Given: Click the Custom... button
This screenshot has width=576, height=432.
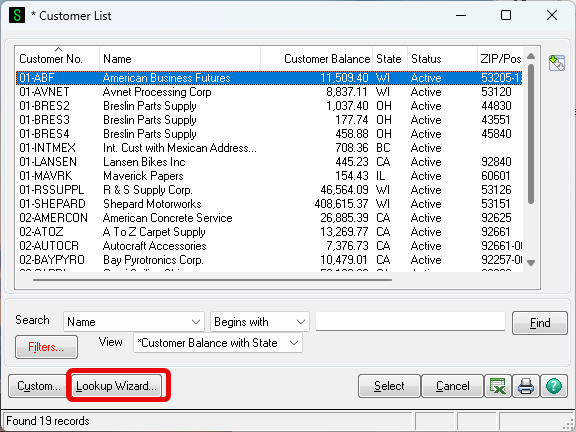Looking at the screenshot, I should pyautogui.click(x=39, y=386).
